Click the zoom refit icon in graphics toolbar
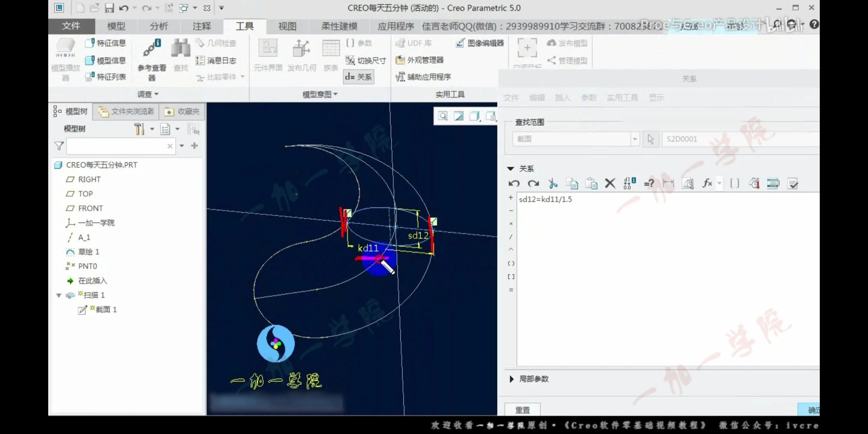The height and width of the screenshot is (434, 868). [x=443, y=116]
